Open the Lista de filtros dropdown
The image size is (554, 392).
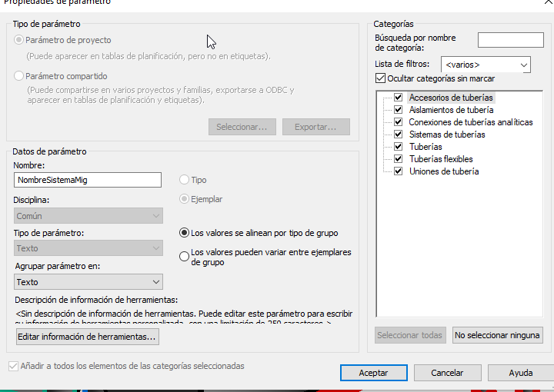click(486, 65)
